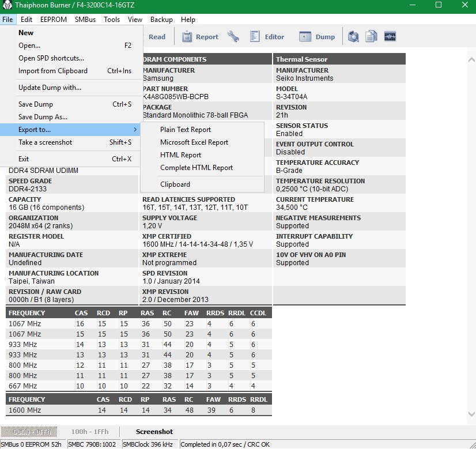Maximize the Thaiphoon Burner window

[439, 5]
